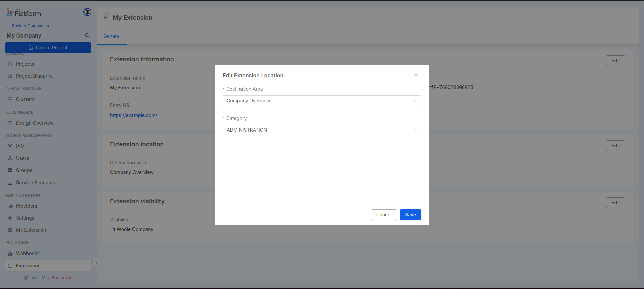Click the globe icon beside My Extension sidebar entry
This screenshot has width=644, height=289.
click(10, 230)
